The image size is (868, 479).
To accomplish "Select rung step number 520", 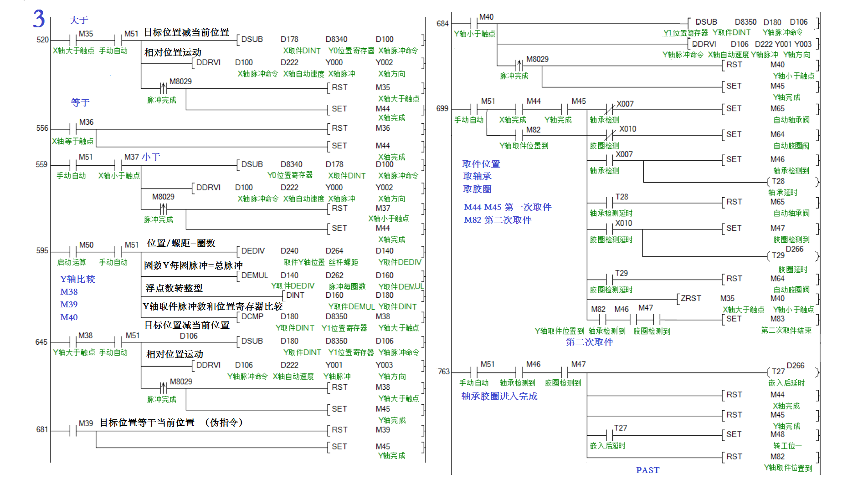I will click(42, 40).
